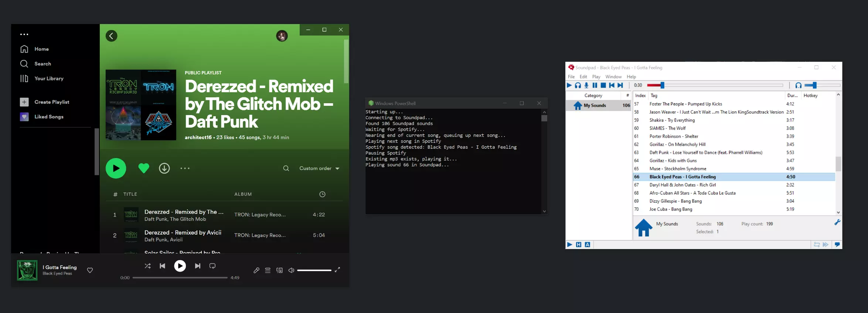This screenshot has height=313, width=868.
Task: Adjust the Spotify volume slider
Action: [x=314, y=270]
